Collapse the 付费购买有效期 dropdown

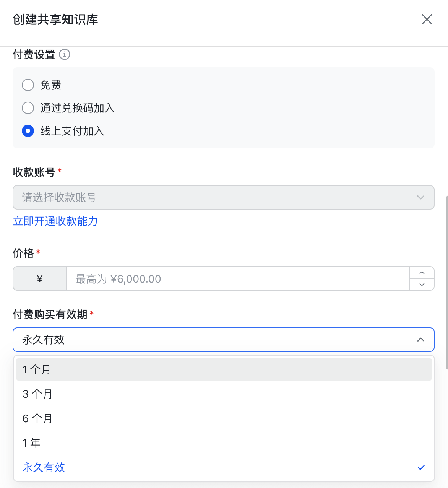pyautogui.click(x=223, y=340)
